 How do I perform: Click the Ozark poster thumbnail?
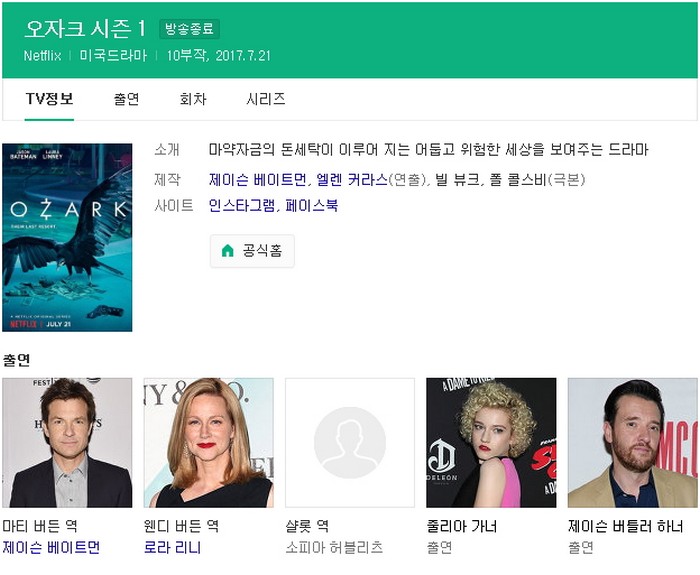(x=67, y=237)
